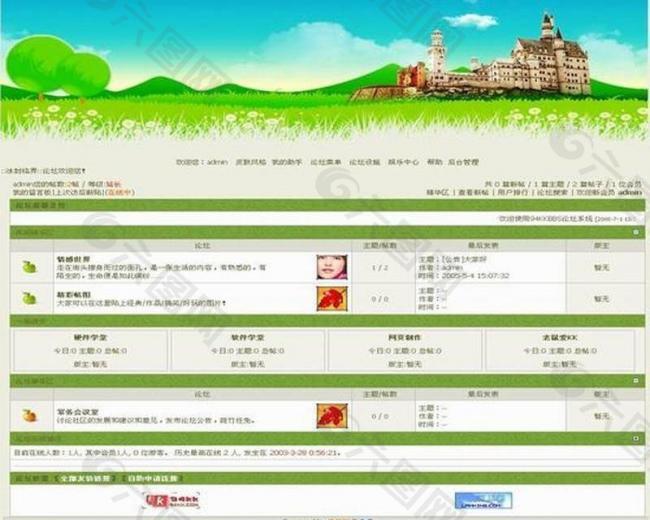Click the orange fruit icon in the last forum row
650x520 pixels.
pos(29,416)
